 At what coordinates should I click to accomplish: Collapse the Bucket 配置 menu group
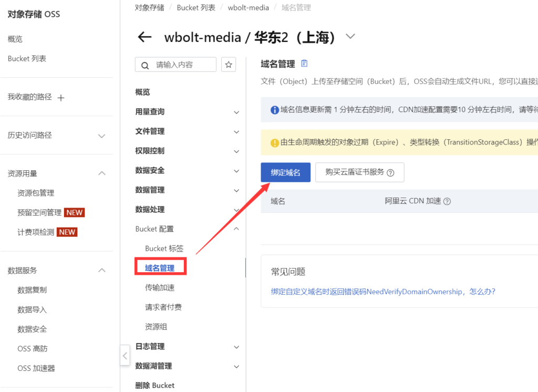(x=236, y=229)
